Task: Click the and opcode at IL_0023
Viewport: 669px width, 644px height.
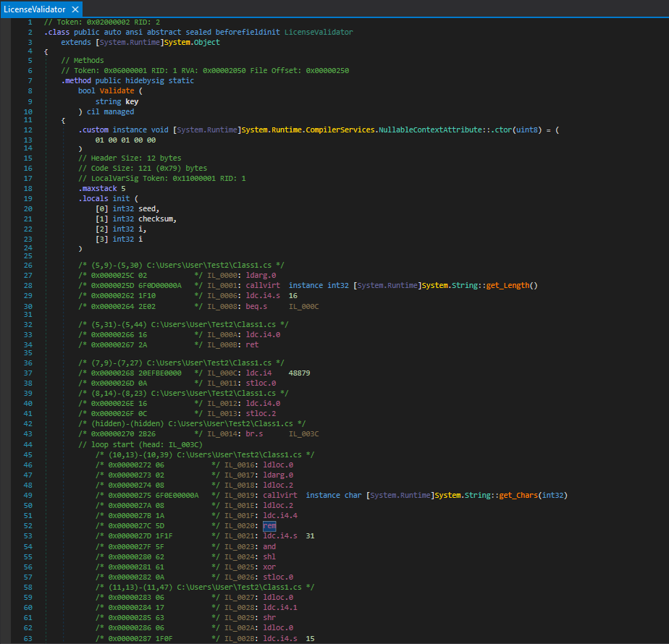Action: click(269, 546)
